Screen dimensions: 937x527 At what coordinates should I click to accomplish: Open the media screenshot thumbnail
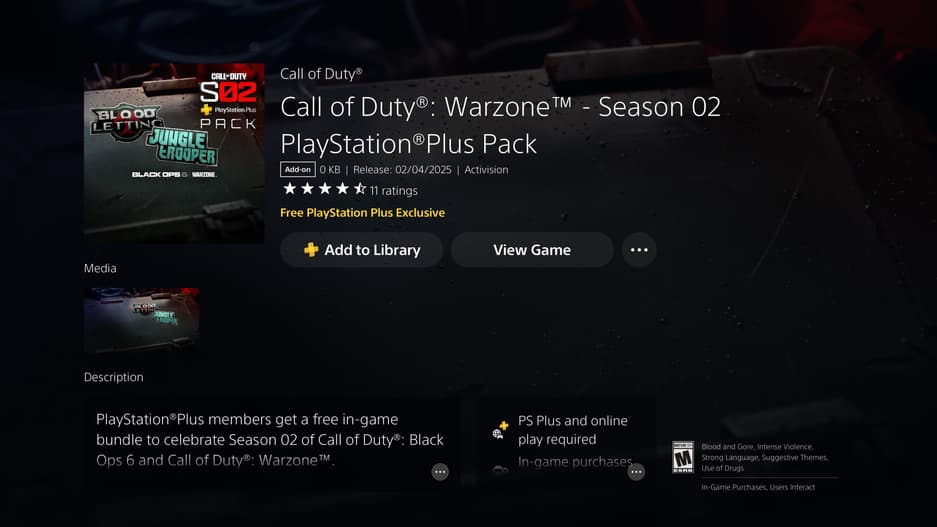click(142, 320)
